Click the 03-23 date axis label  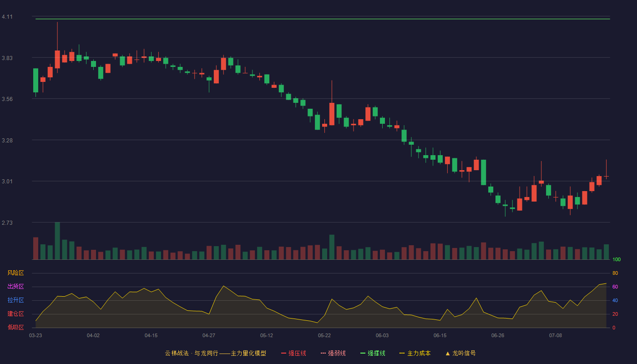click(x=35, y=335)
